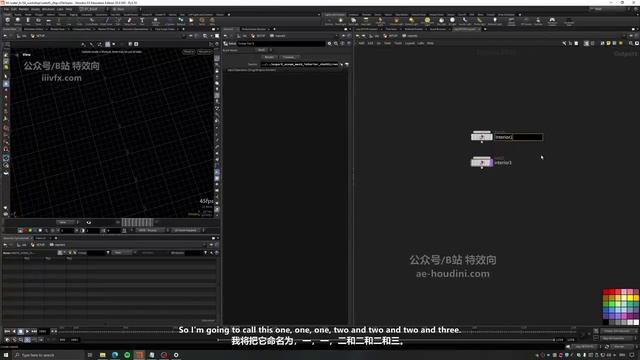Open the Render menu

pos(24,9)
